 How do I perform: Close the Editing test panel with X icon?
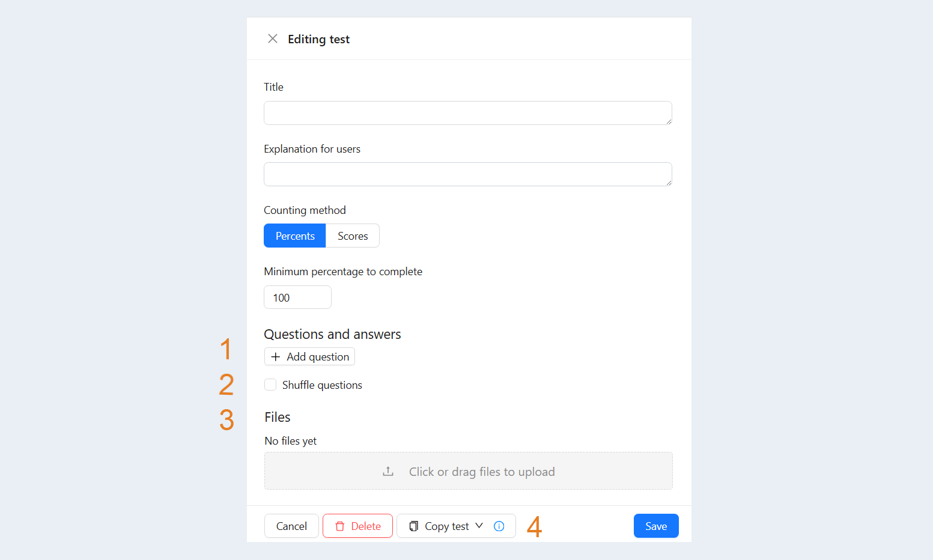[x=273, y=38]
